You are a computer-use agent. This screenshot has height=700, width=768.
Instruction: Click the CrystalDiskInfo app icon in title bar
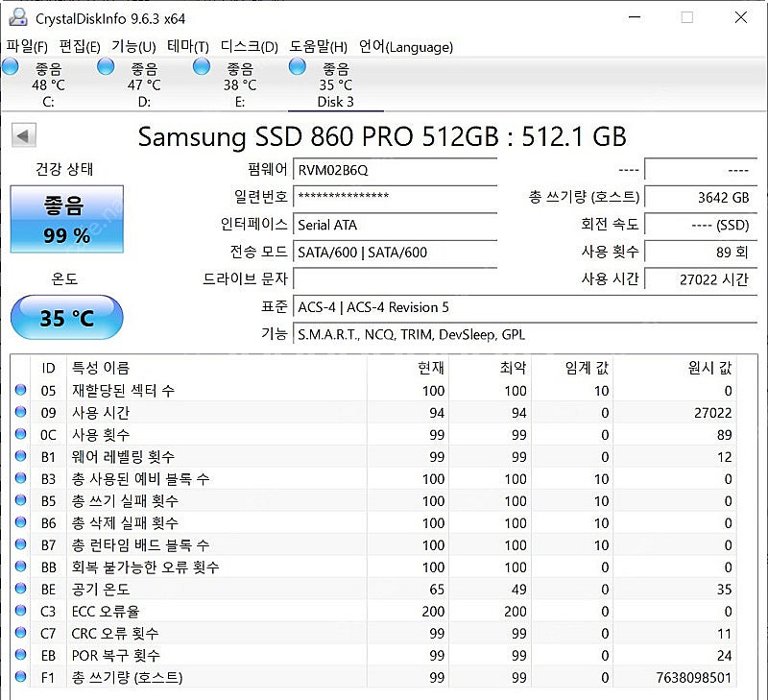[18, 18]
